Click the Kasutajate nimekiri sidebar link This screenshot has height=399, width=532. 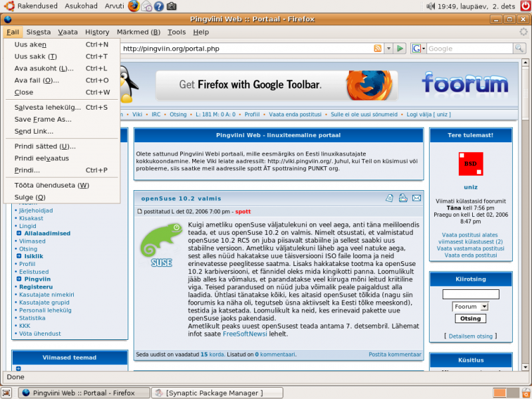[47, 295]
